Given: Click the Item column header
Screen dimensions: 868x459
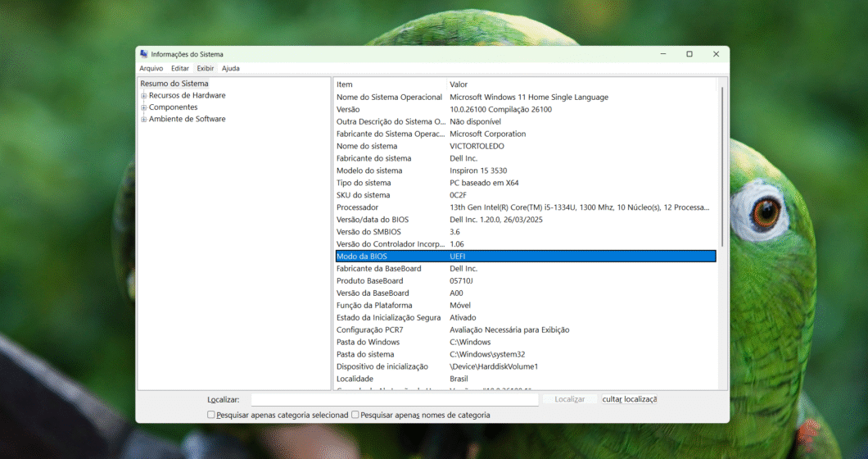Looking at the screenshot, I should pyautogui.click(x=391, y=84).
